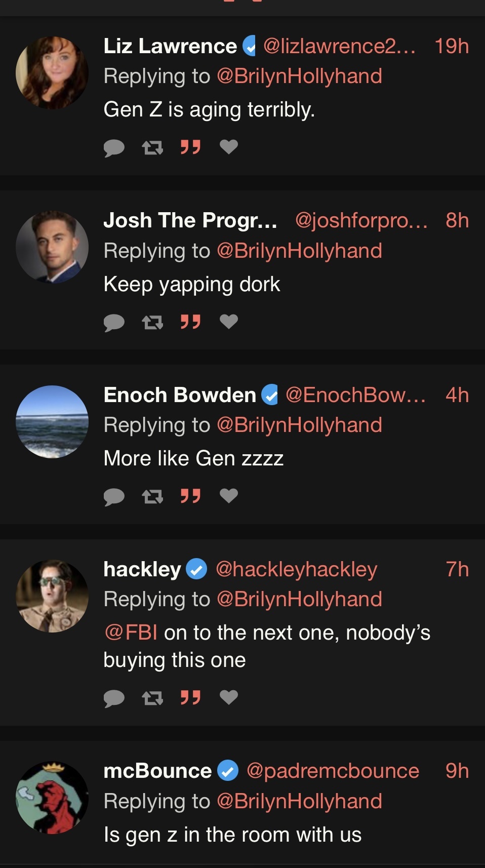Open the 'Gen Z is aging terribly' tweet

point(209,109)
